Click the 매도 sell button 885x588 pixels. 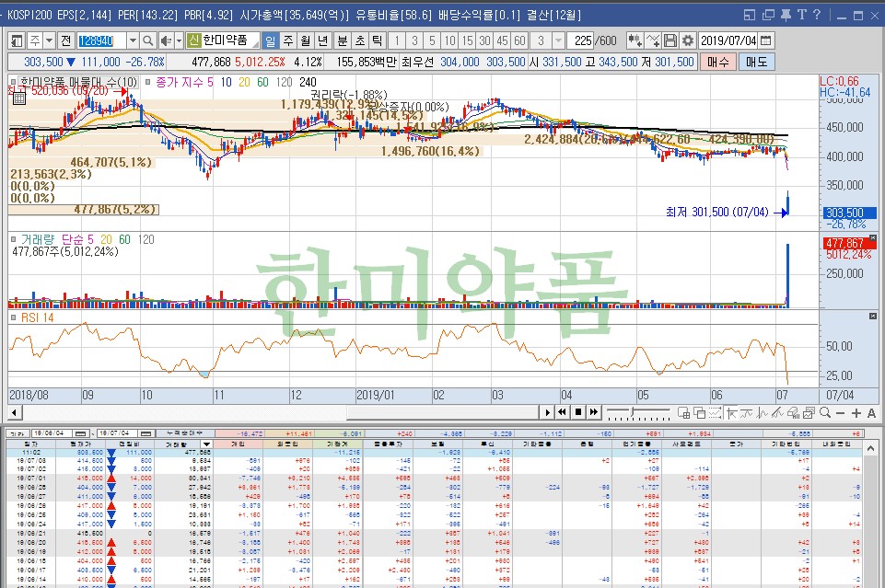(757, 62)
